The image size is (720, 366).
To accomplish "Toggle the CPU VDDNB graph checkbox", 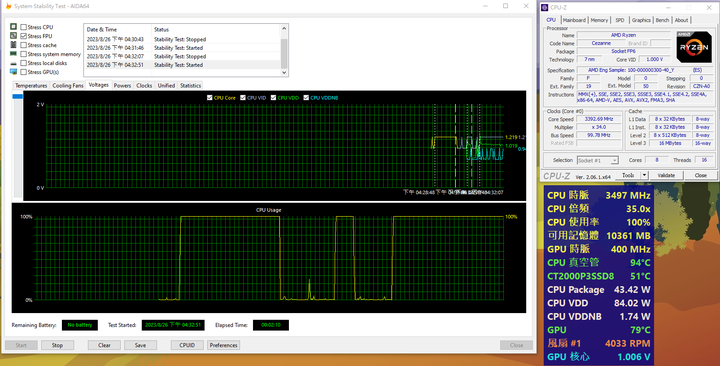I will pos(306,97).
